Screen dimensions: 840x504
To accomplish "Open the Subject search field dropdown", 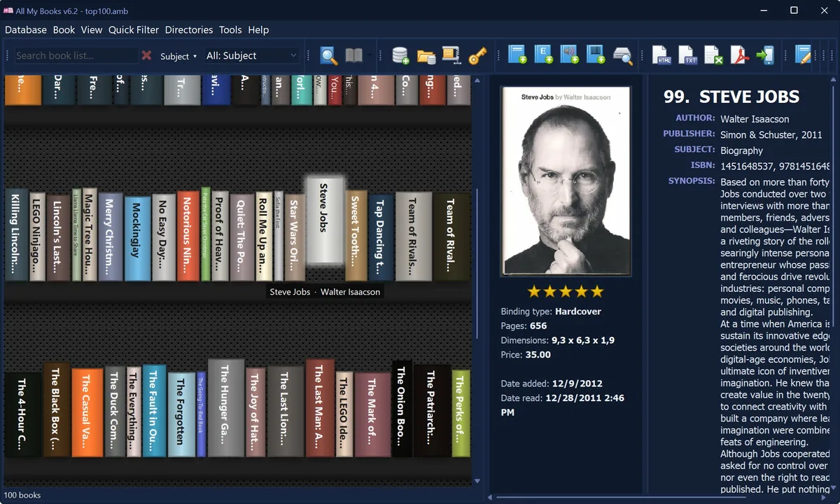I will click(x=178, y=56).
